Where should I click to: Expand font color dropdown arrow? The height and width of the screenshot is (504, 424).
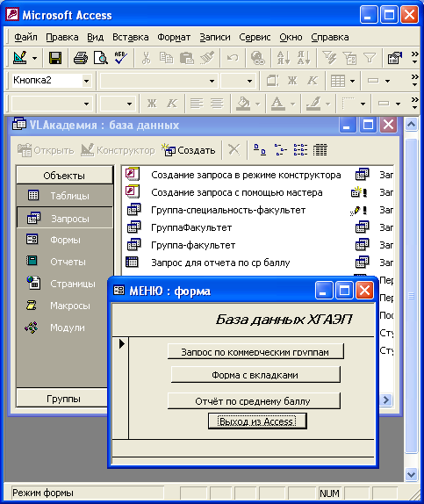click(x=292, y=104)
